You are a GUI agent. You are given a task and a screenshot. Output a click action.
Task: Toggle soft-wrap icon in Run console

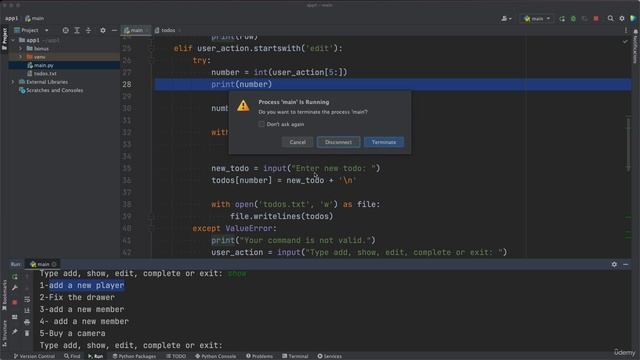(27, 299)
